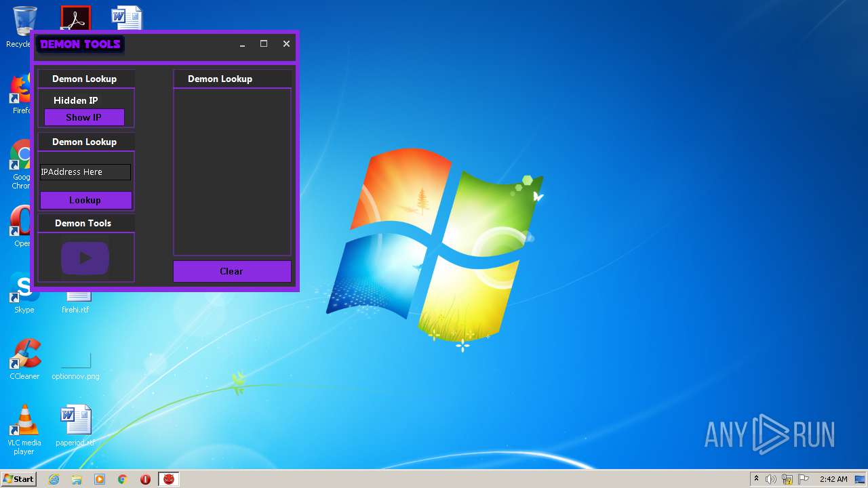Maximize the Demon Tools window
This screenshot has width=868, height=488.
[x=264, y=44]
